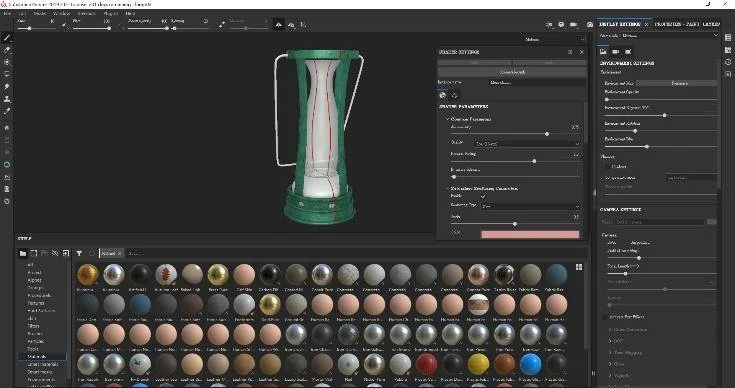Open the Plugins menu

111,14
